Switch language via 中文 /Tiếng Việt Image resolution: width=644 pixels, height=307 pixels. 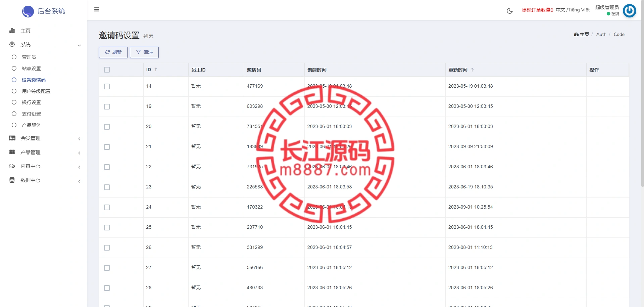573,10
